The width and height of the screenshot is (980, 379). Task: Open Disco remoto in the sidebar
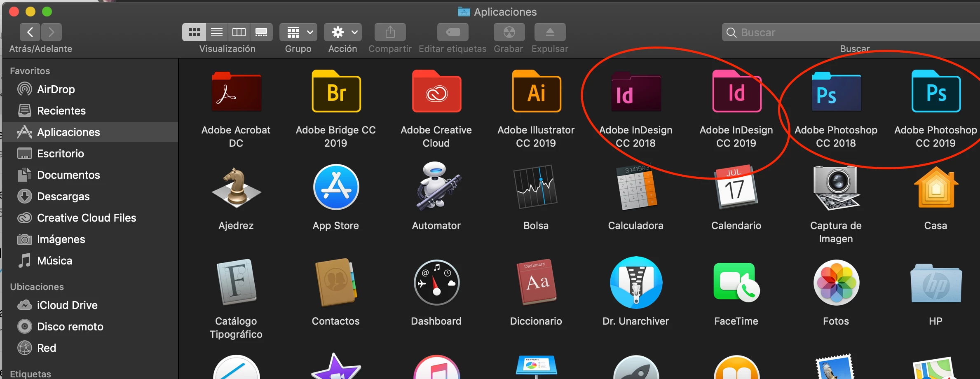(x=91, y=326)
